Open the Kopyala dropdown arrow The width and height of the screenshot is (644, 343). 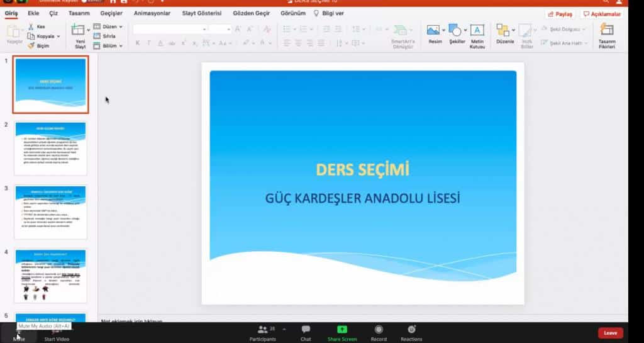(x=58, y=37)
